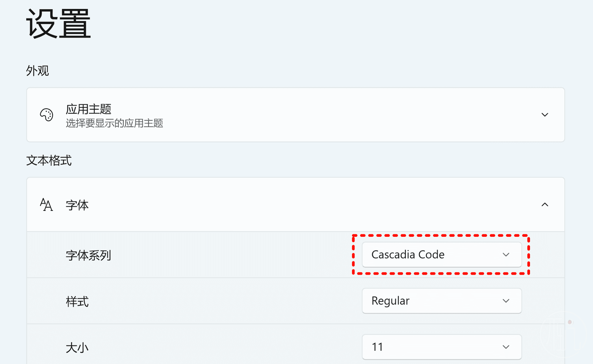Screen dimensions: 593x364
Task: Expand the 应用主题 section chevron
Action: [545, 115]
